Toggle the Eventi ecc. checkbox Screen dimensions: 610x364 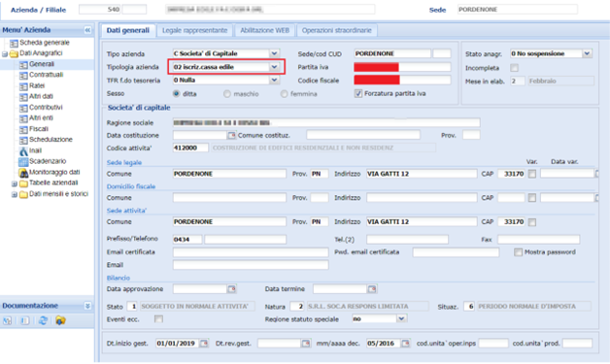click(158, 319)
